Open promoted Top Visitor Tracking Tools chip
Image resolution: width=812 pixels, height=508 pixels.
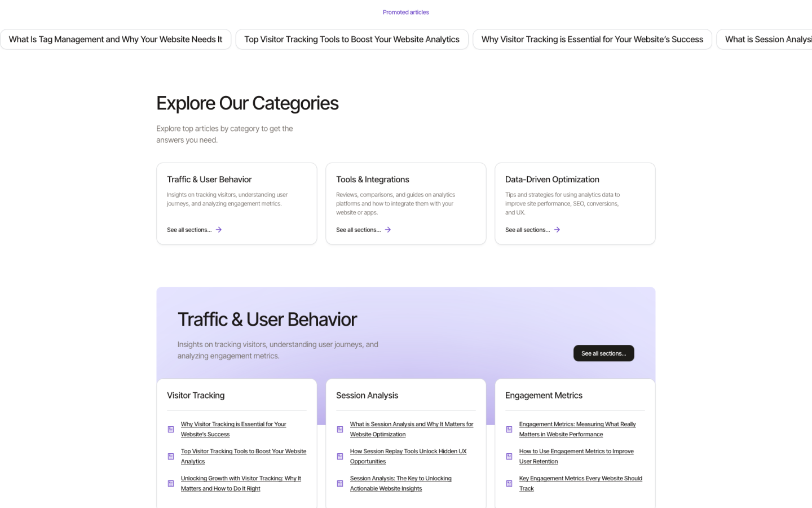pyautogui.click(x=352, y=40)
